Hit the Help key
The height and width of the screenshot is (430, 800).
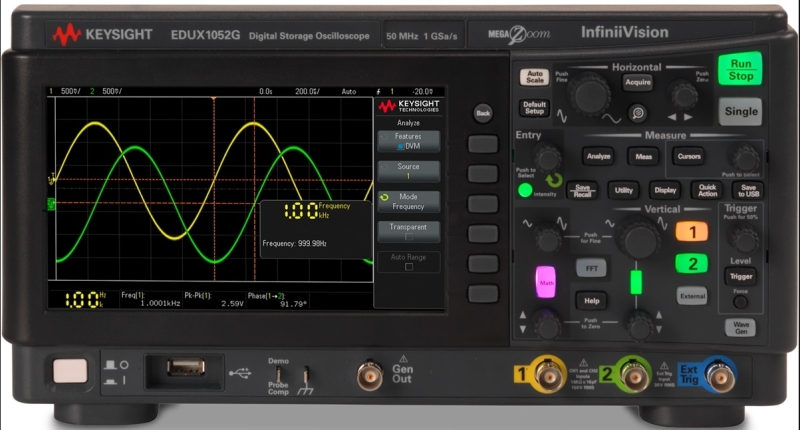591,301
